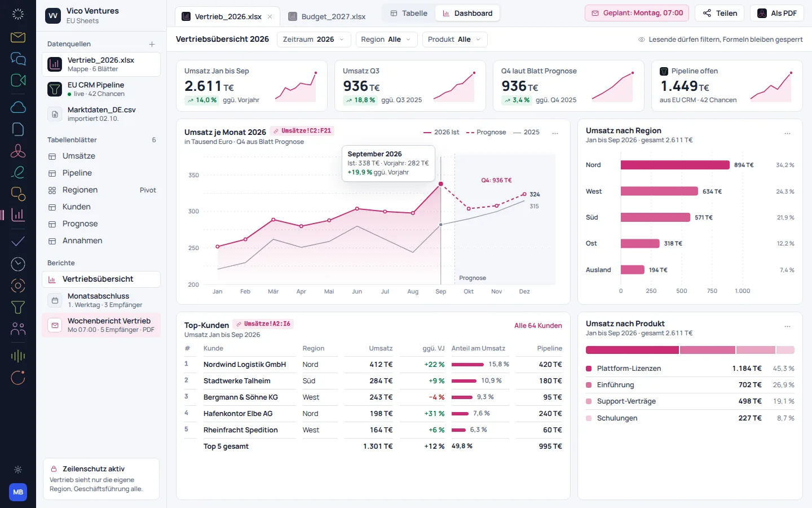Open the clock icon in left rail
Image resolution: width=812 pixels, height=508 pixels.
18,264
